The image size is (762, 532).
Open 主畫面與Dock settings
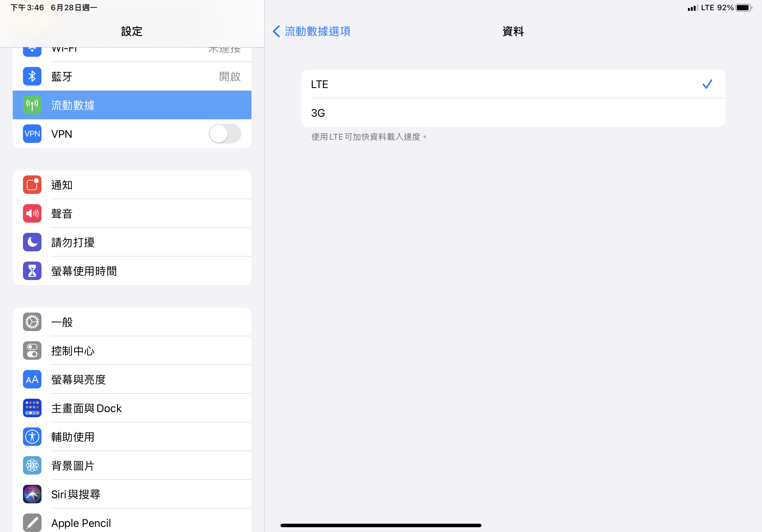(132, 408)
